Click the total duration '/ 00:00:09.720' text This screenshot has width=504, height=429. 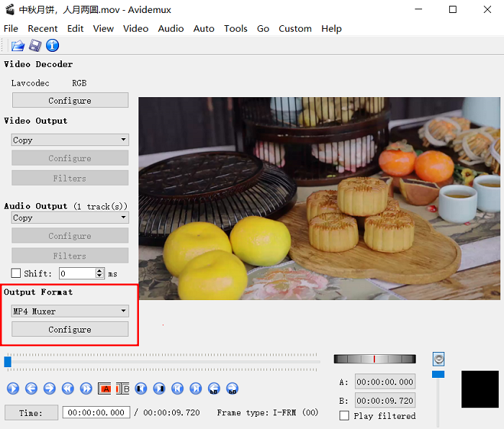tap(167, 412)
